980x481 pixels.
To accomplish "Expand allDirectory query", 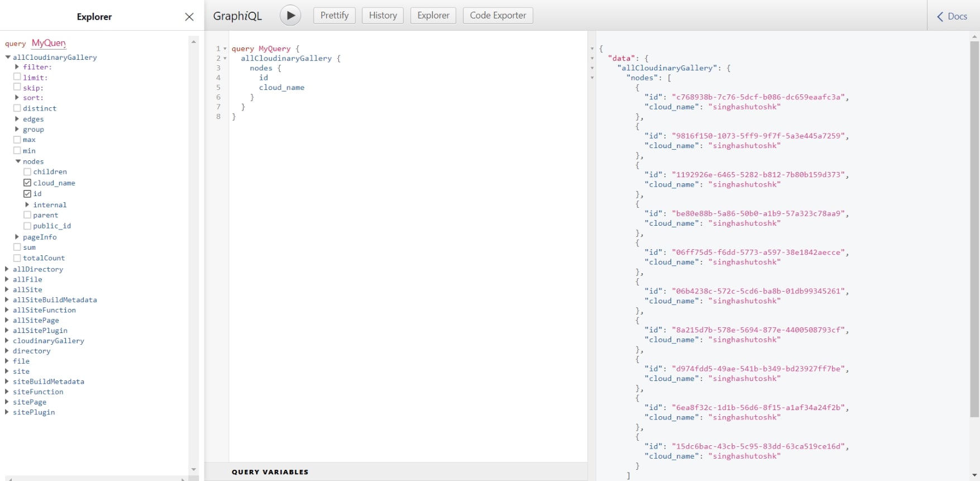I will tap(7, 269).
